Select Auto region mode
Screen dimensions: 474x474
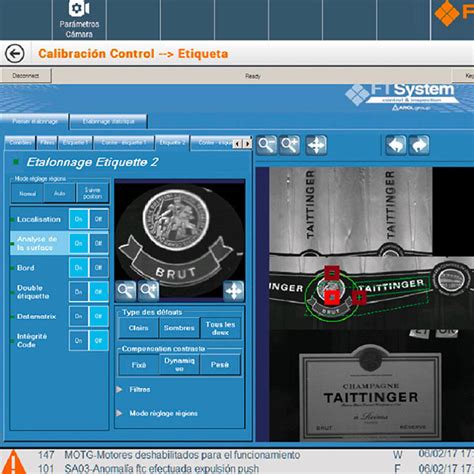(x=59, y=193)
